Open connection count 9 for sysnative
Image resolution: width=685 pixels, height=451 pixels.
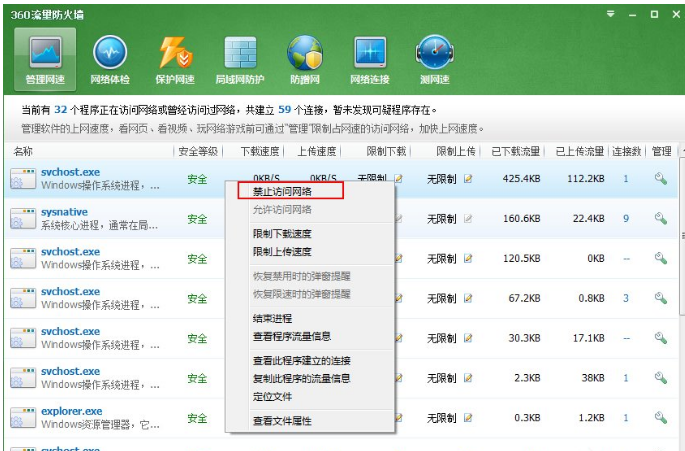[626, 219]
